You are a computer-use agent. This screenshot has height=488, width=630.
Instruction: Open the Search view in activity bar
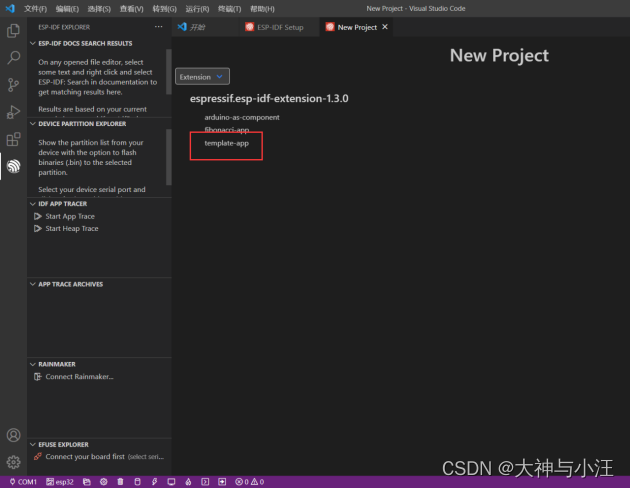pyautogui.click(x=13, y=58)
